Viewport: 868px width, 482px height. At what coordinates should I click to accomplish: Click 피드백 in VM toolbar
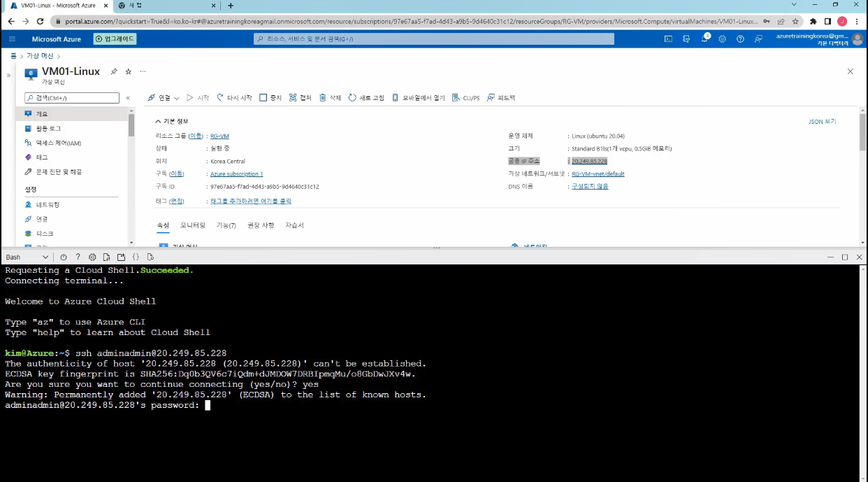coord(501,98)
